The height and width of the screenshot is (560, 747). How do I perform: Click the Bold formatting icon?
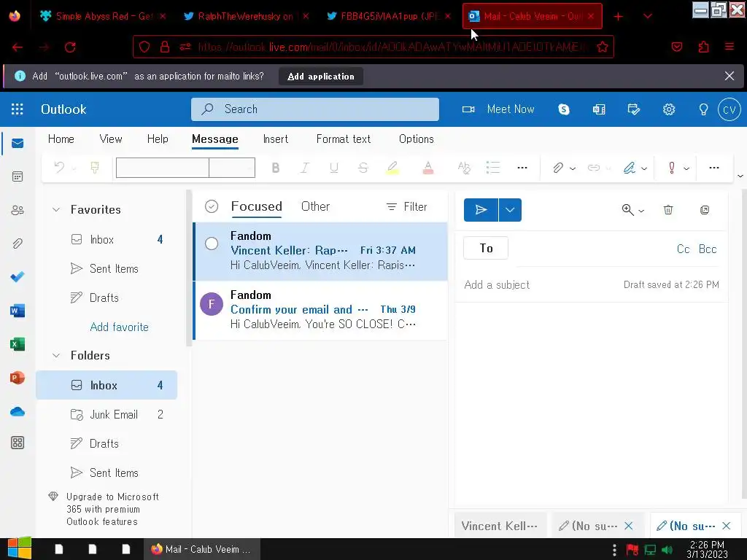click(x=275, y=168)
